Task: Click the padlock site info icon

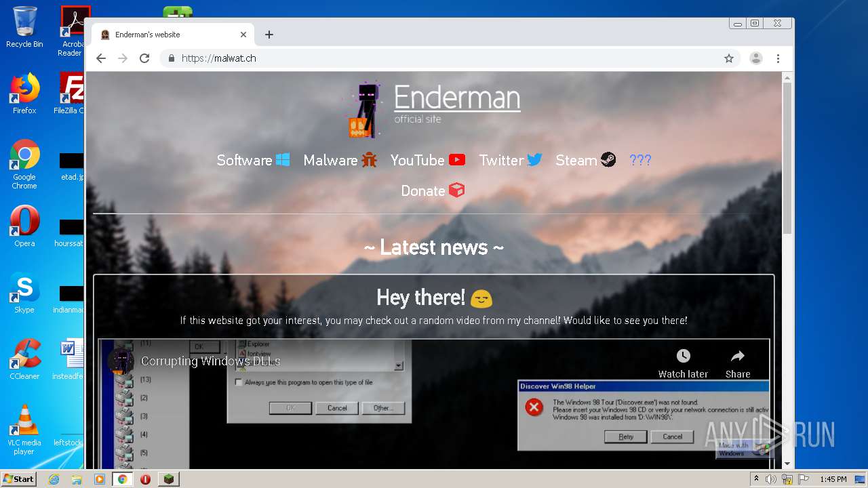Action: pos(171,58)
